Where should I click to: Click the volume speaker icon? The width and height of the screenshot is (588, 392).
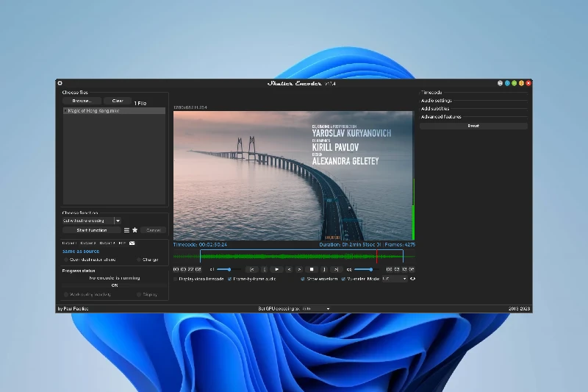349,269
